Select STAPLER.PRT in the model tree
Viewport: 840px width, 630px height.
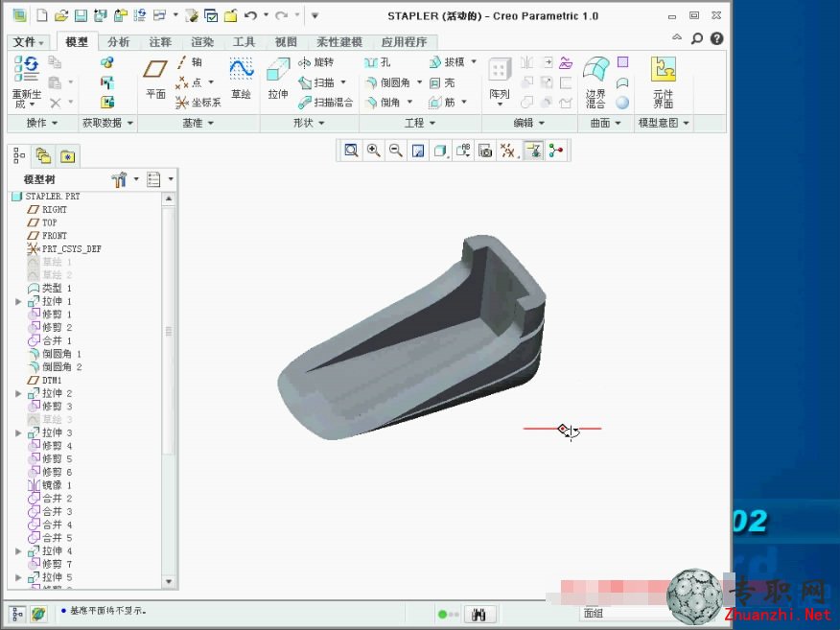[47, 197]
